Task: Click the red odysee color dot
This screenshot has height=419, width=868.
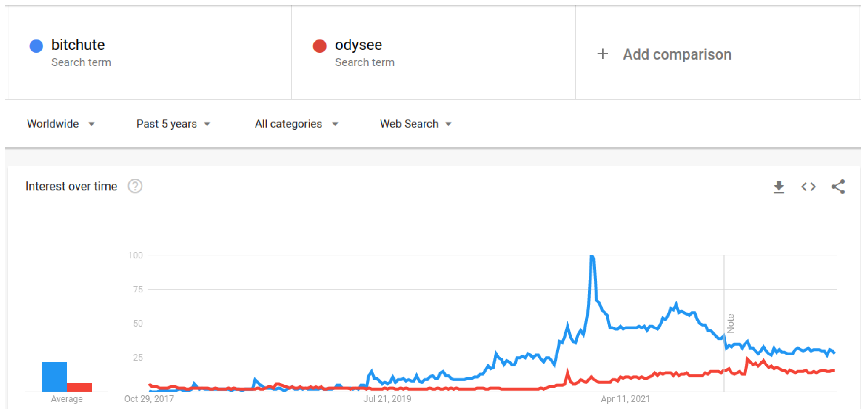Action: coord(319,46)
